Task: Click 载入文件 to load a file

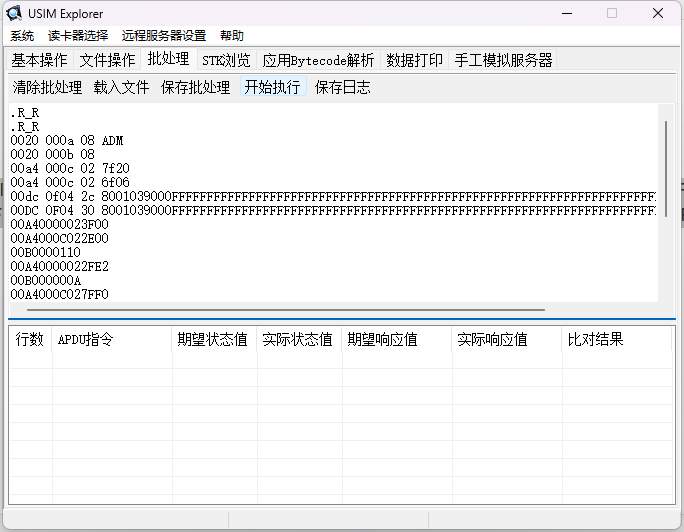Action: pos(121,87)
